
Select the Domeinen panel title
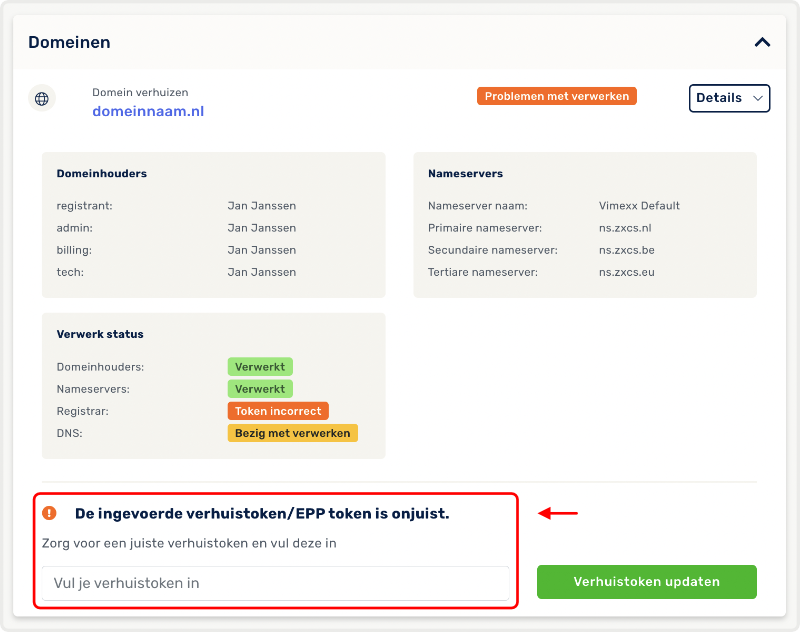click(x=69, y=43)
